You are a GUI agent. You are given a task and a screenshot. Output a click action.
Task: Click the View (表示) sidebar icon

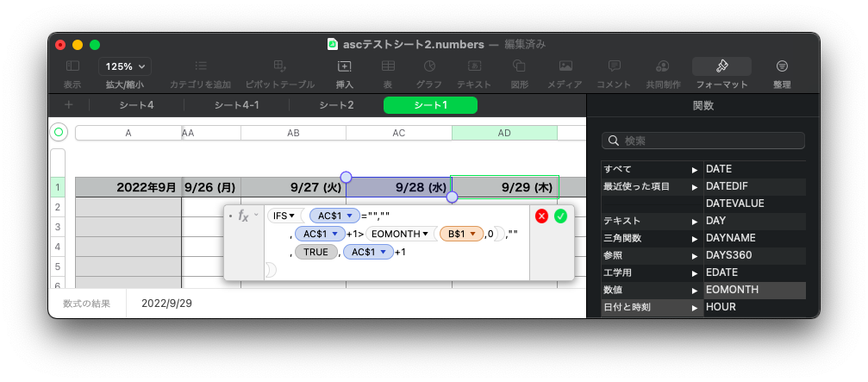pos(72,66)
